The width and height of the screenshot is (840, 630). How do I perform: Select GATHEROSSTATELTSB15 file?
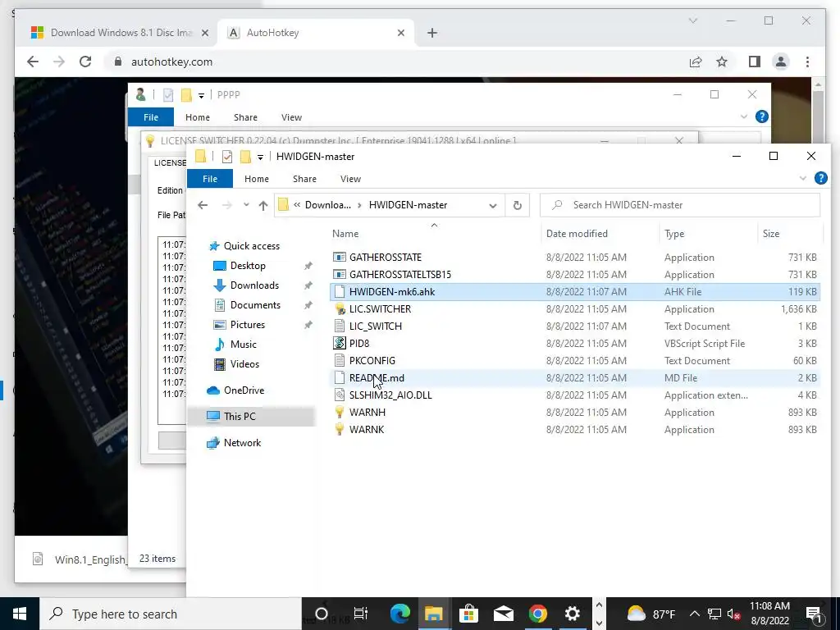point(575,274)
